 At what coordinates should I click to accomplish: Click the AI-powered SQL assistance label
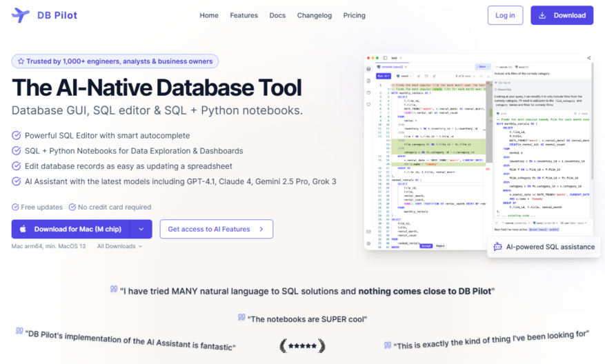click(x=551, y=247)
